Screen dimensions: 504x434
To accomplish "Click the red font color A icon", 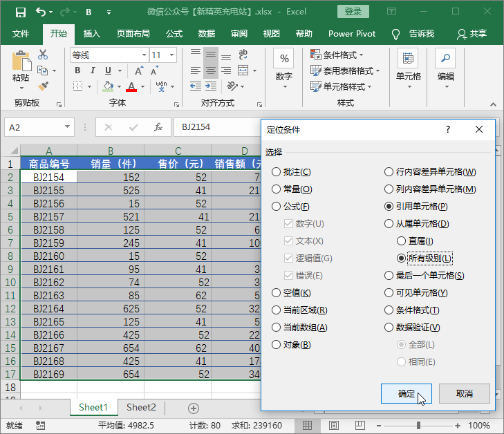I will pyautogui.click(x=131, y=86).
